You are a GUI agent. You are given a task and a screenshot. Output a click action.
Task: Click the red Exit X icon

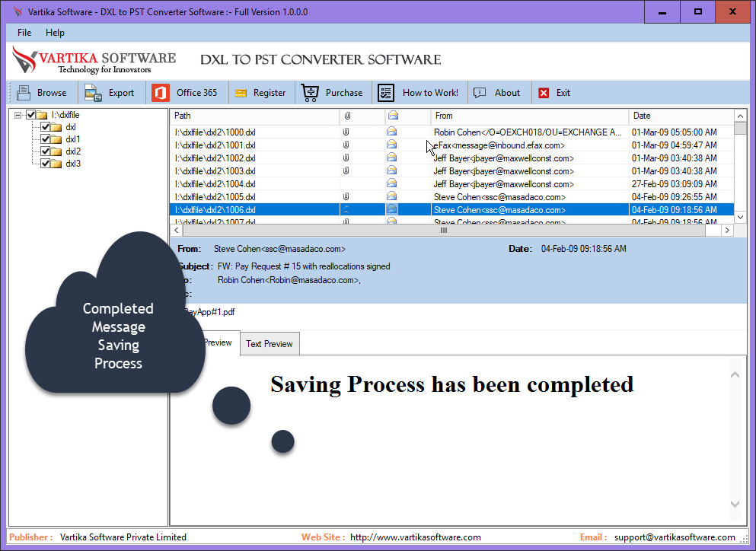(544, 93)
